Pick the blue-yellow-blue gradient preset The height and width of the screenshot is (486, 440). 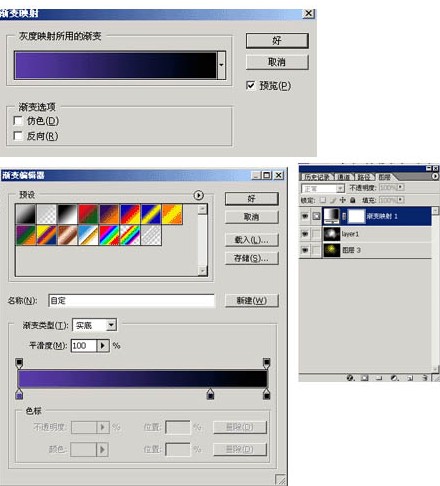(x=151, y=214)
